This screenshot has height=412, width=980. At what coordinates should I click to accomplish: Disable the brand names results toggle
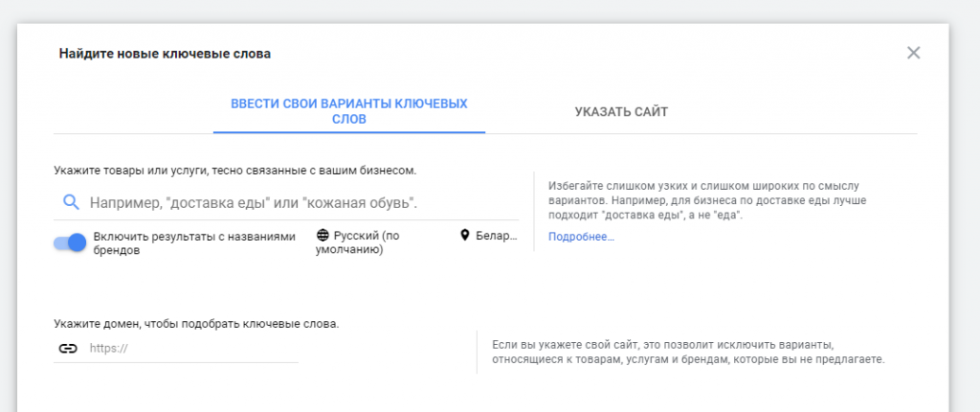(70, 242)
